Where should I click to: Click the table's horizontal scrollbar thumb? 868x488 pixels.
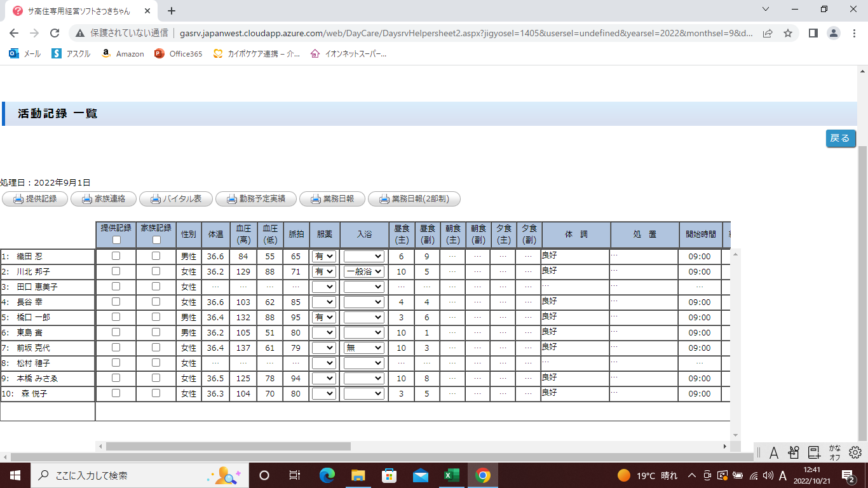(x=228, y=447)
